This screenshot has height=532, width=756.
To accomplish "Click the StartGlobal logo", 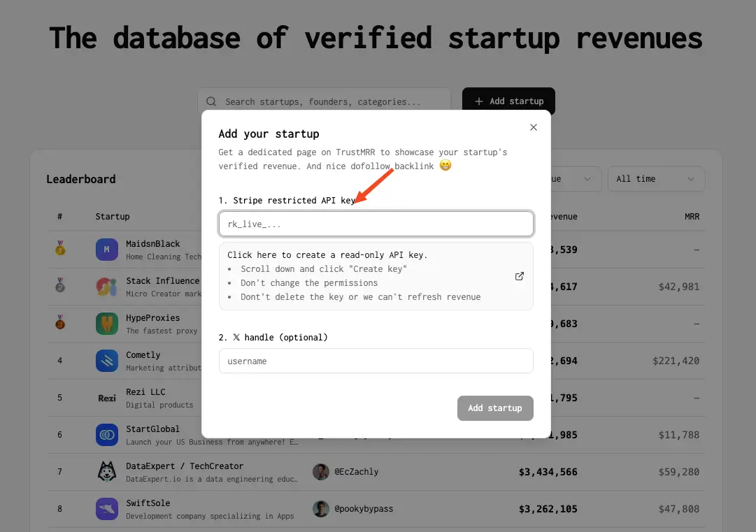I will pos(106,434).
